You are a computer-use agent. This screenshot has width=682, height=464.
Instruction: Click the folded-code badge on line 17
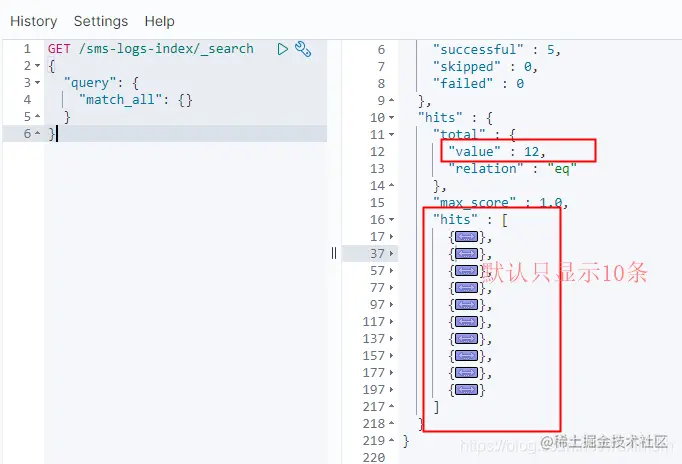[467, 237]
